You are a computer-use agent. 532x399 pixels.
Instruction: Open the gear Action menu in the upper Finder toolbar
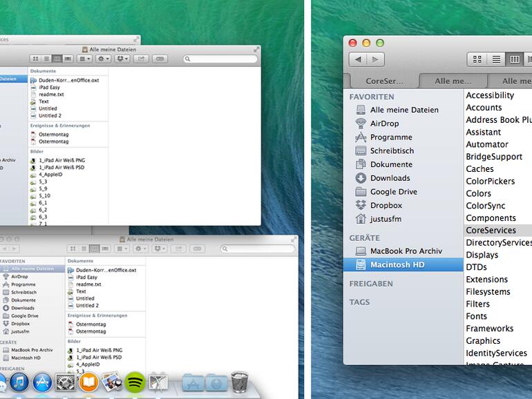pos(104,59)
